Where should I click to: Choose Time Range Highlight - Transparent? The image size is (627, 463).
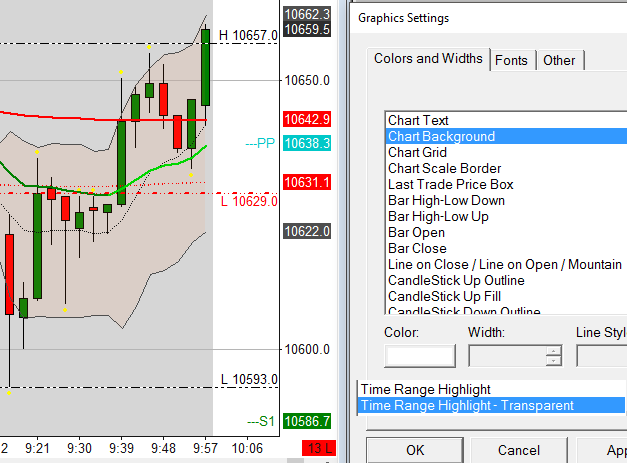[491, 405]
